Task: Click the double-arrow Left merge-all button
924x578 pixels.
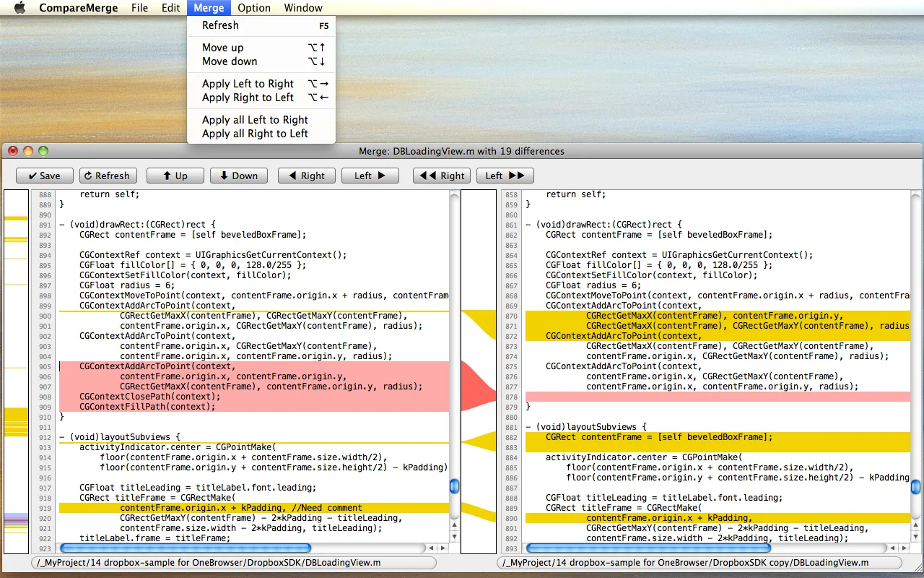Action: pos(505,175)
